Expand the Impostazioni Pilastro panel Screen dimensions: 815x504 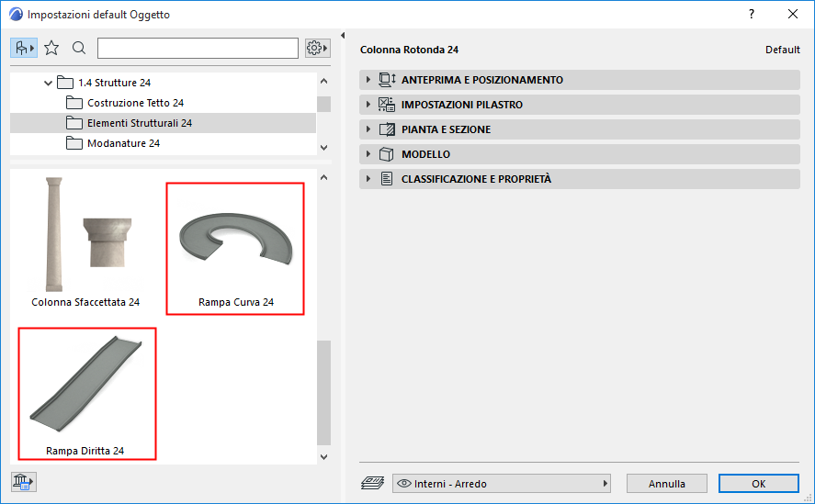(369, 105)
